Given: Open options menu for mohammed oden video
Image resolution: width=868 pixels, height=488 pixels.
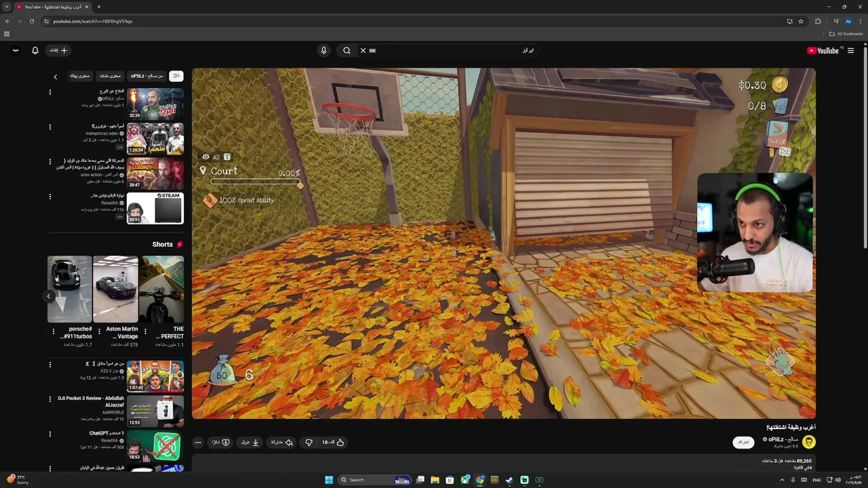Looking at the screenshot, I should 50,127.
